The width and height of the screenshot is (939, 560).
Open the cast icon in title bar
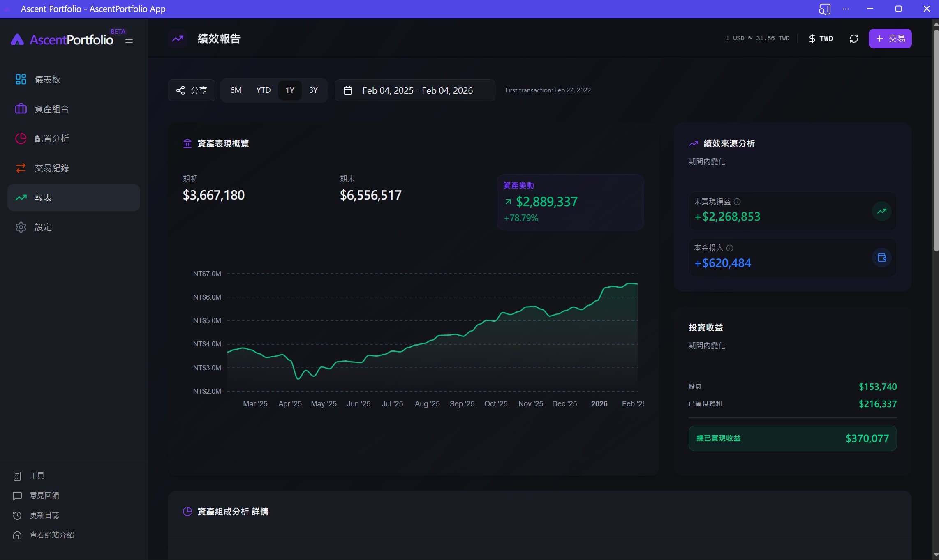pos(824,9)
